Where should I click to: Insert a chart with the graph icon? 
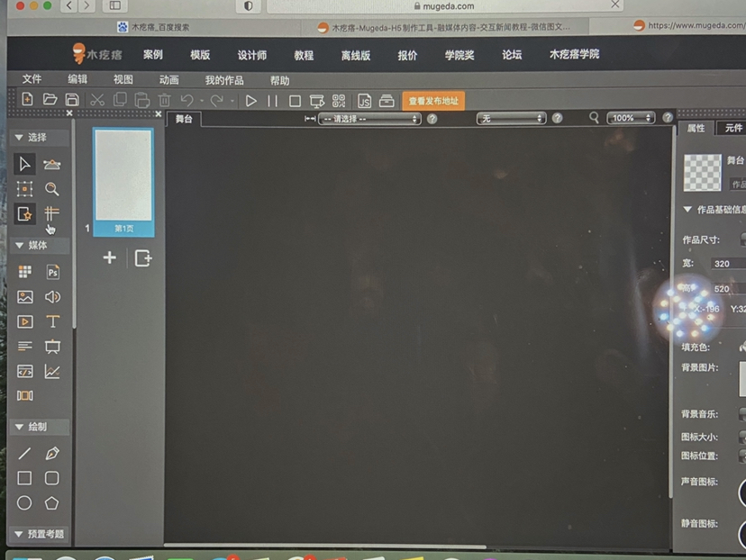[52, 371]
